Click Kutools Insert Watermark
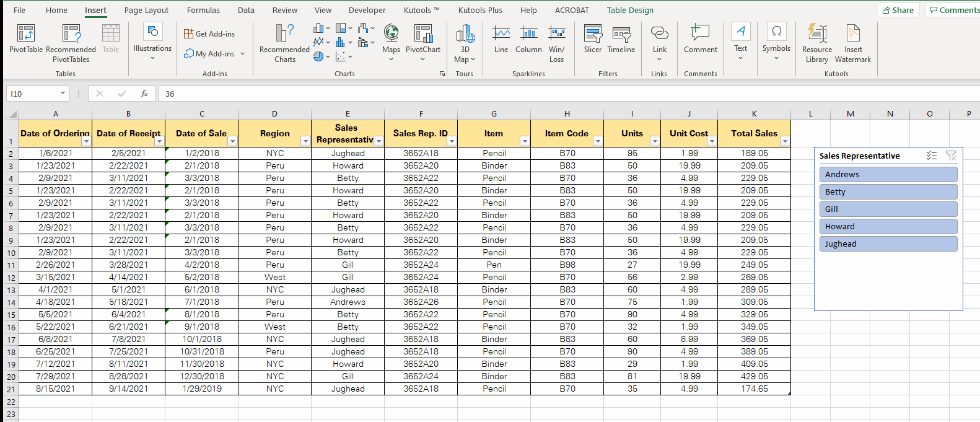 pos(853,43)
